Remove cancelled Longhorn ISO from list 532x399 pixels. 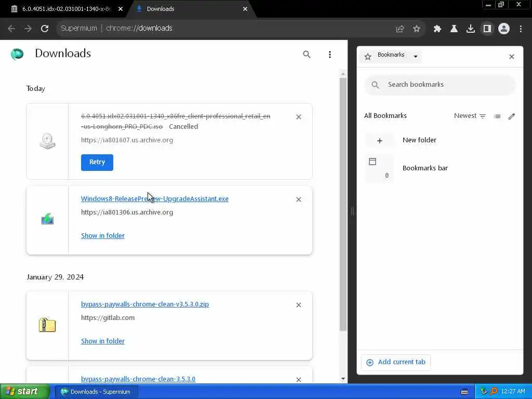(299, 117)
